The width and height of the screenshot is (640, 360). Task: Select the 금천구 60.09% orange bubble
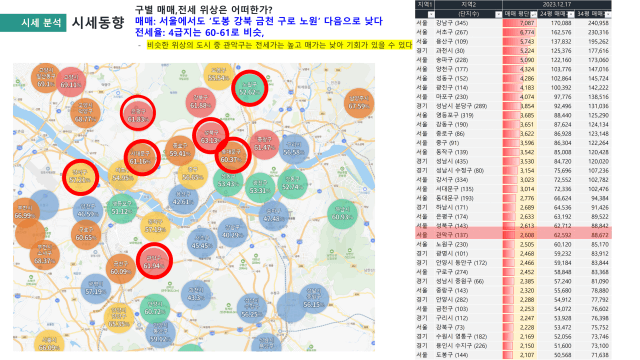point(120,269)
